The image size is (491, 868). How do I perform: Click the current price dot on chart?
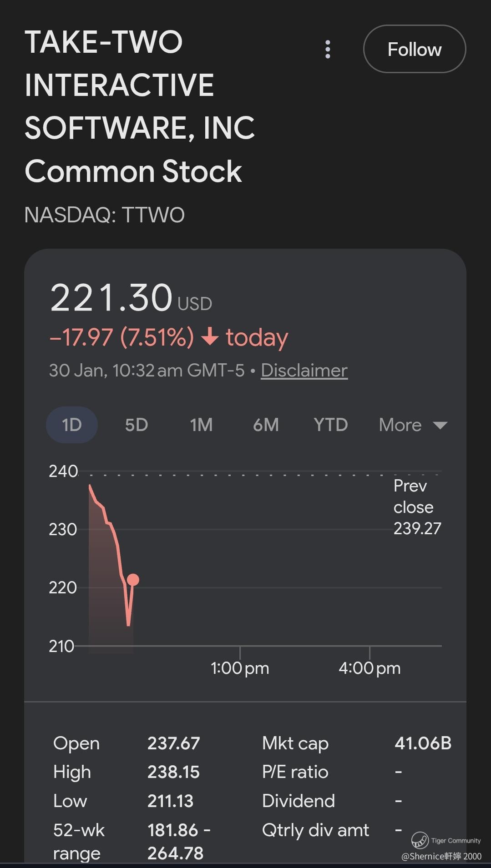[x=133, y=580]
